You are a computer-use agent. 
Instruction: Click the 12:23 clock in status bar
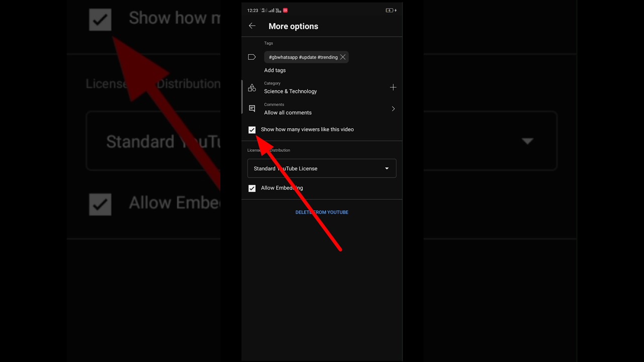pos(253,10)
